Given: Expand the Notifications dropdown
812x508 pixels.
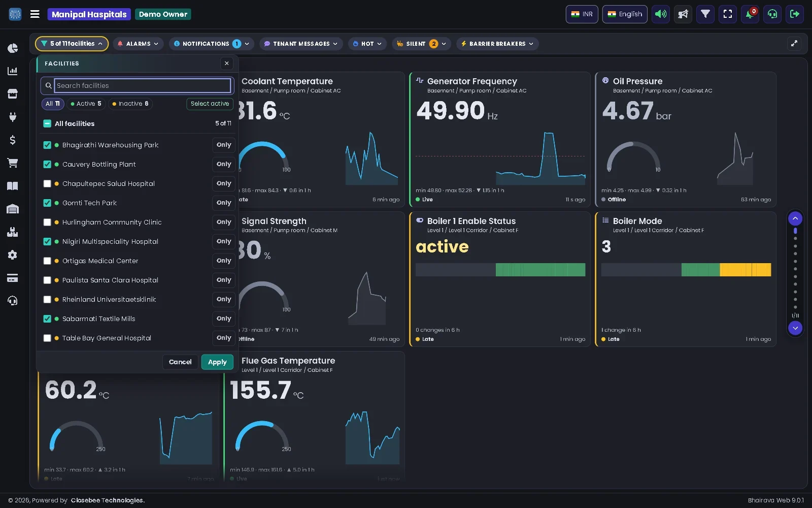Looking at the screenshot, I should (212, 44).
